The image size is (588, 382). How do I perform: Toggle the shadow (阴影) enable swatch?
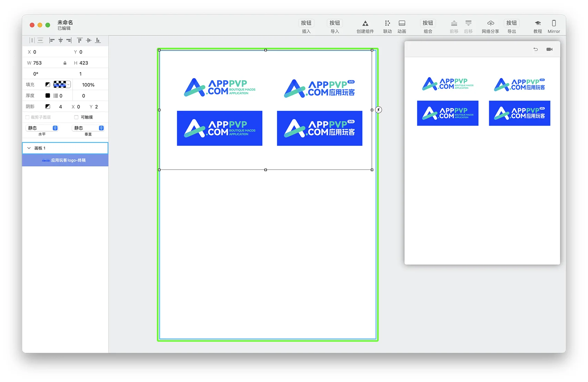[48, 107]
